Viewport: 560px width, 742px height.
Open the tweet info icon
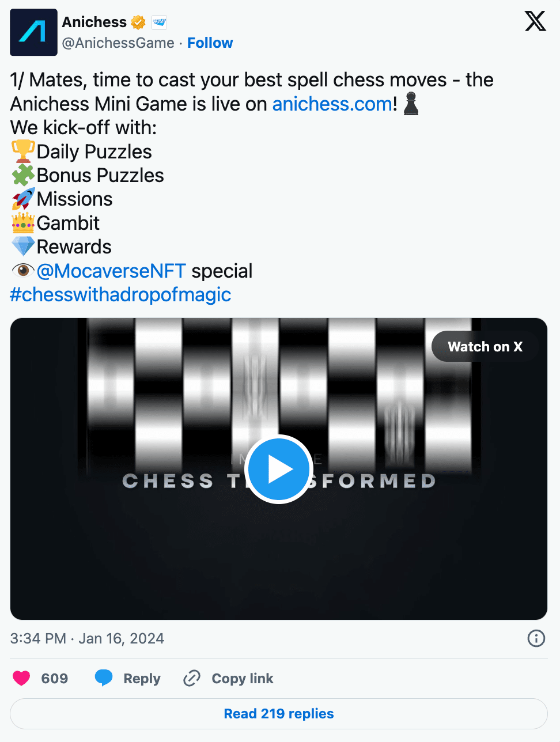click(536, 638)
